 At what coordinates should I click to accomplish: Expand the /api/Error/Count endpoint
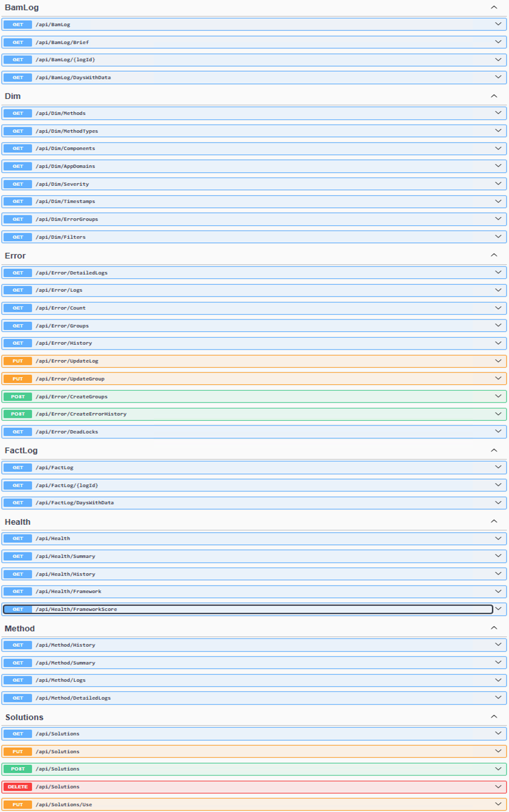pos(254,308)
